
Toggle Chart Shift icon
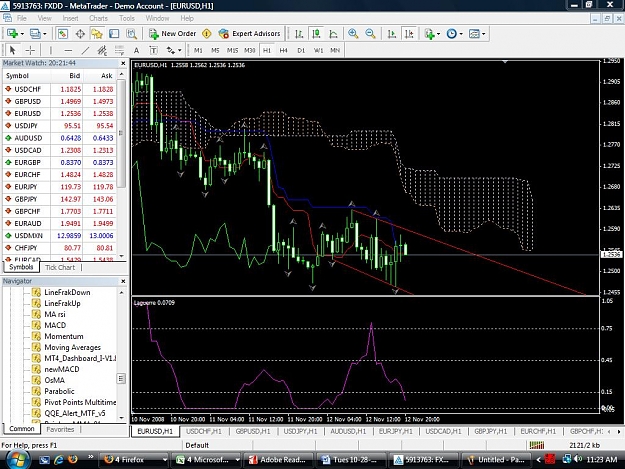(409, 34)
